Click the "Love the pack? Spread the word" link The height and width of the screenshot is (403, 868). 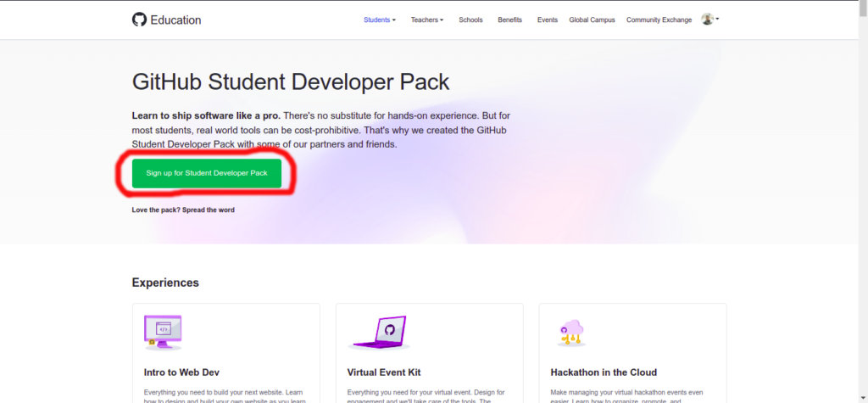[183, 210]
